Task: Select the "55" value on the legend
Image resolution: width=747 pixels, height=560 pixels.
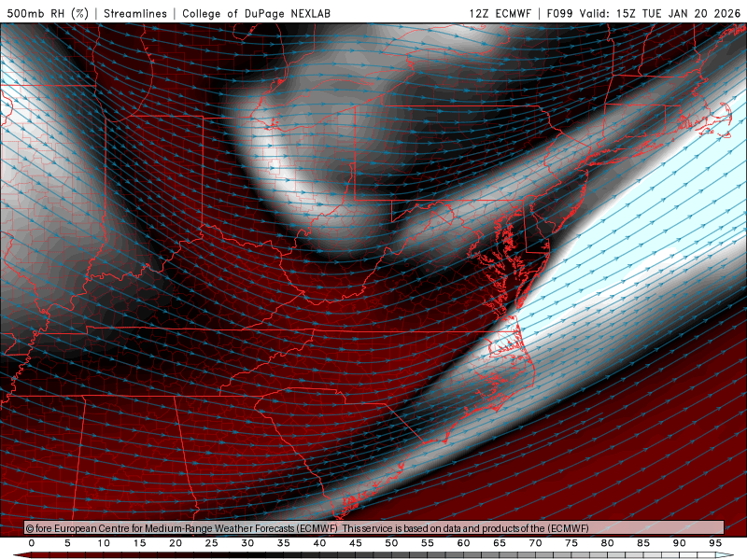Action: (x=428, y=543)
